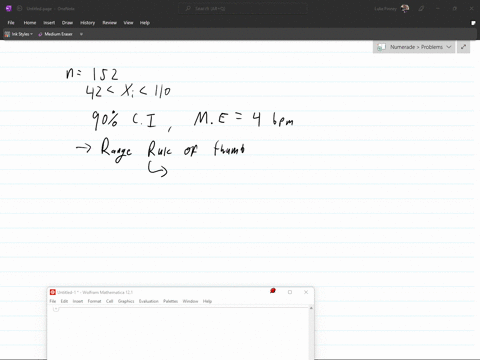This screenshot has width=480, height=360.
Task: Click the Mathematica app icon in window title
Action: (53, 292)
